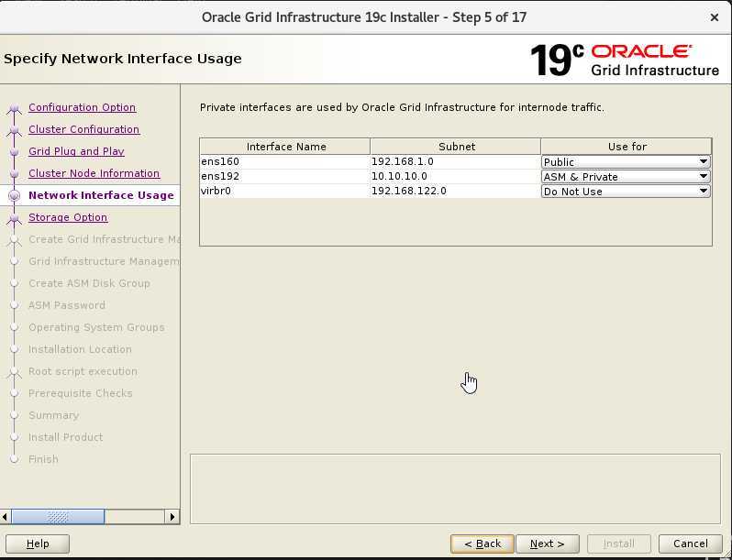Click the step bullet icon beside Cluster Node Information
This screenshot has height=560, width=732.
tap(15, 174)
